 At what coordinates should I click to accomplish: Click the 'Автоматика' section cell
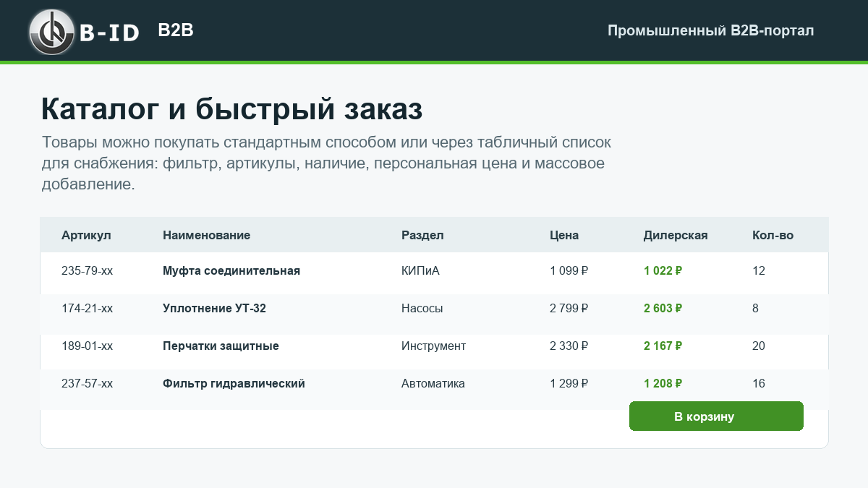[433, 384]
